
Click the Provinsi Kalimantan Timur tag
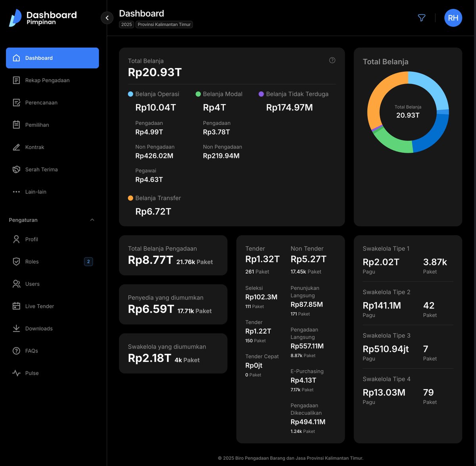[164, 25]
